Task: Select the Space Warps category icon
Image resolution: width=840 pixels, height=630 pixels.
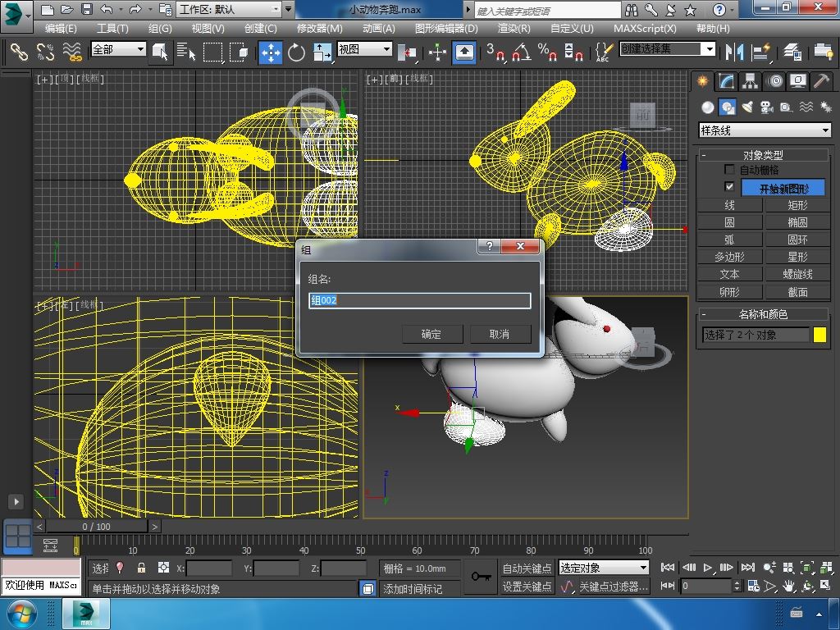Action: point(806,107)
